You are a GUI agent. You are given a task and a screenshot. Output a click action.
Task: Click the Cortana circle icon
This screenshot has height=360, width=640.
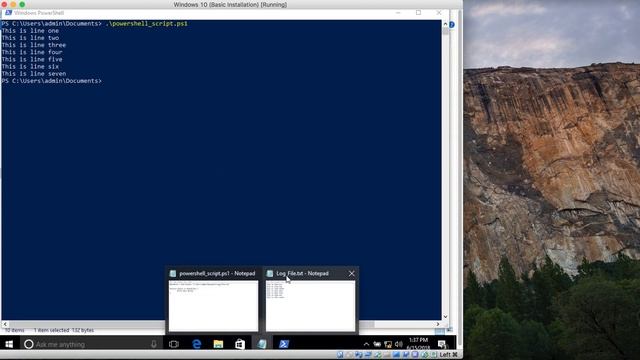[x=29, y=344]
